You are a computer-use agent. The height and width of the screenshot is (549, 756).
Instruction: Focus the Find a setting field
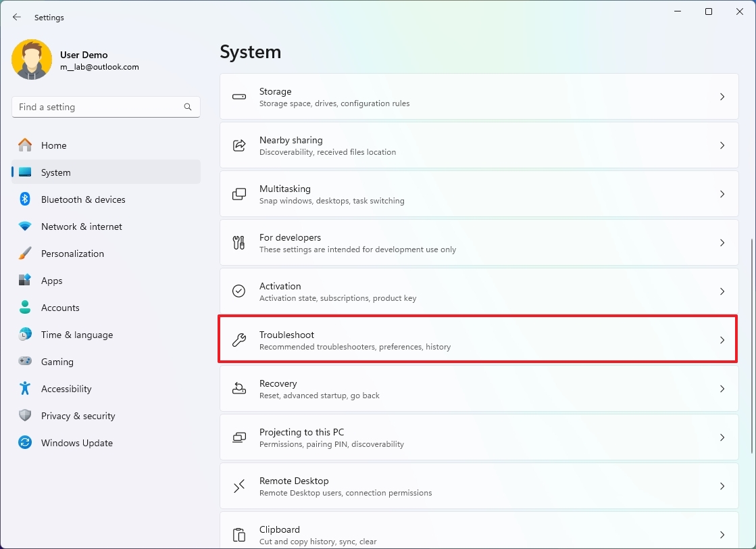pyautogui.click(x=105, y=107)
